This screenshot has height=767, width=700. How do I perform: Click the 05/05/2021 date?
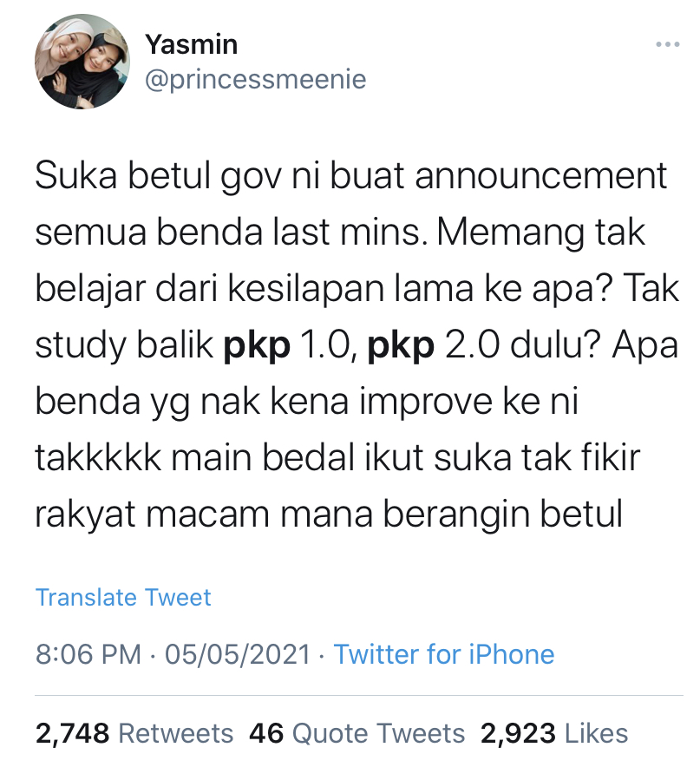pos(238,654)
